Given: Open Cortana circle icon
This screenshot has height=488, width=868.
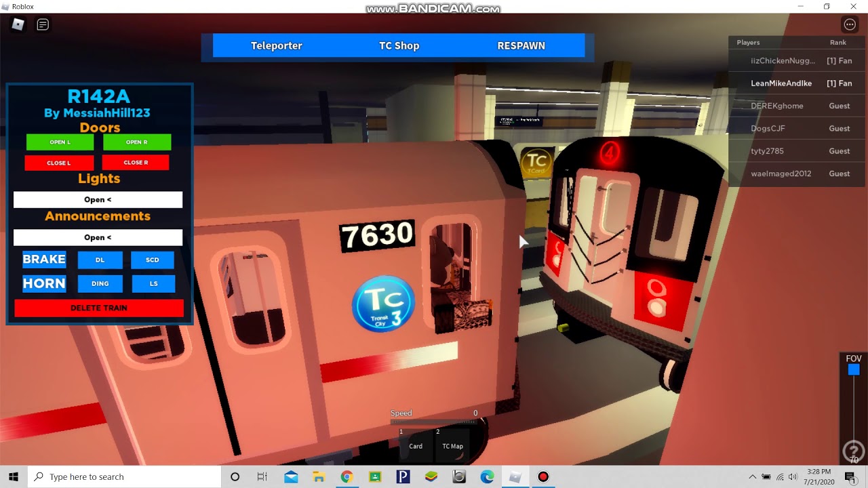Looking at the screenshot, I should coord(235,476).
